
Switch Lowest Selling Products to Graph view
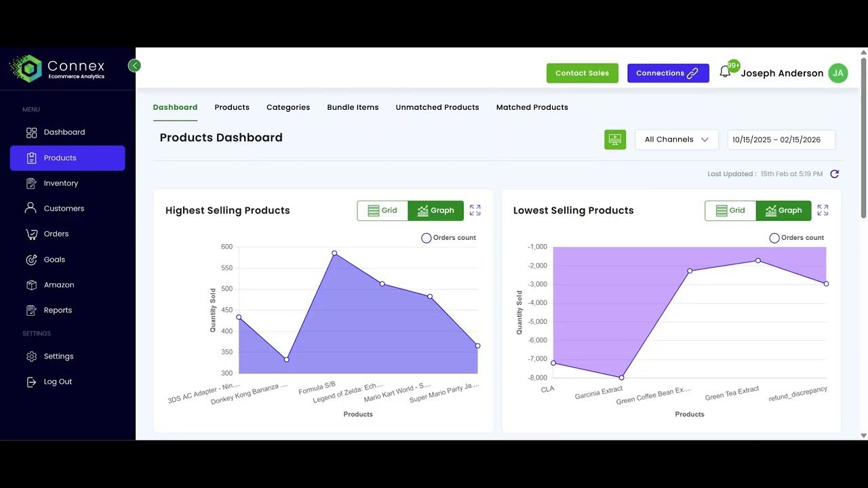(784, 211)
